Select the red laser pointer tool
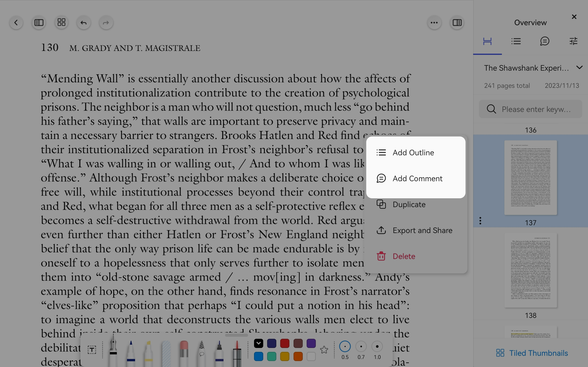 [x=237, y=352]
